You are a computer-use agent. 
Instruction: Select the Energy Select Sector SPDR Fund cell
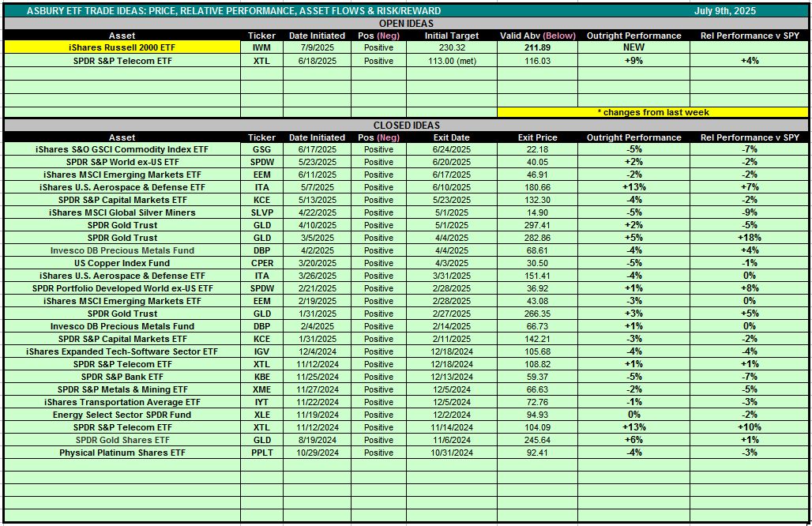pos(122,415)
